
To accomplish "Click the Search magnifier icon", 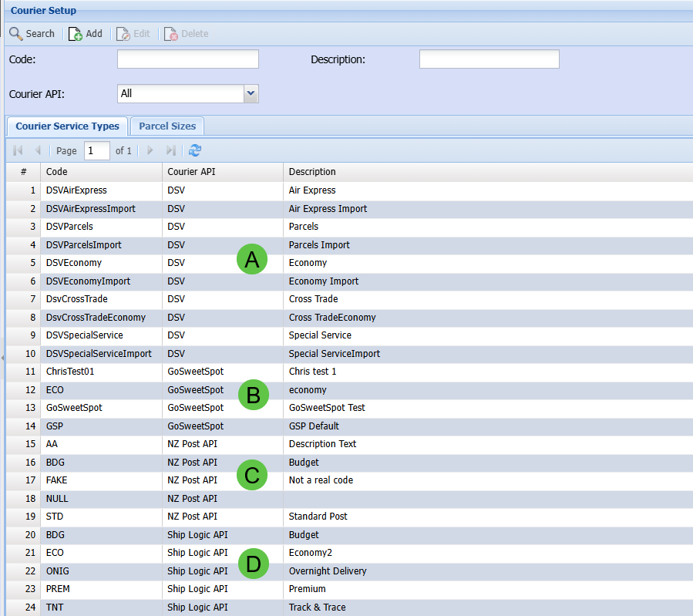I will coord(15,34).
